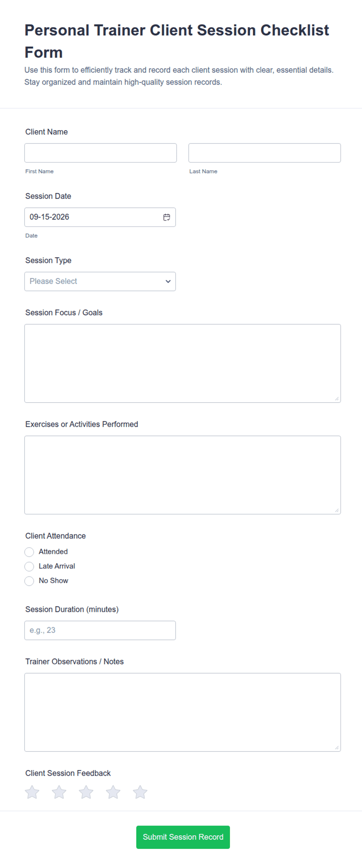Focus the Last Name field
This screenshot has height=868, width=362.
[265, 153]
